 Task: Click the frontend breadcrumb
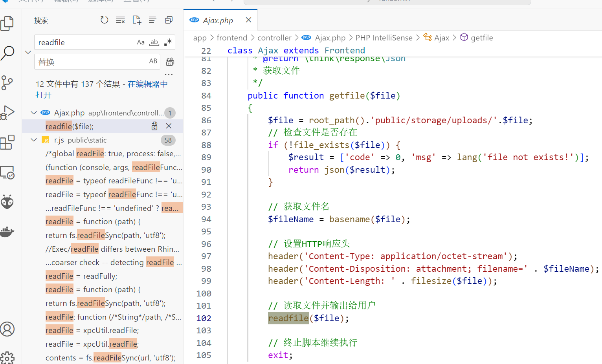coord(232,38)
